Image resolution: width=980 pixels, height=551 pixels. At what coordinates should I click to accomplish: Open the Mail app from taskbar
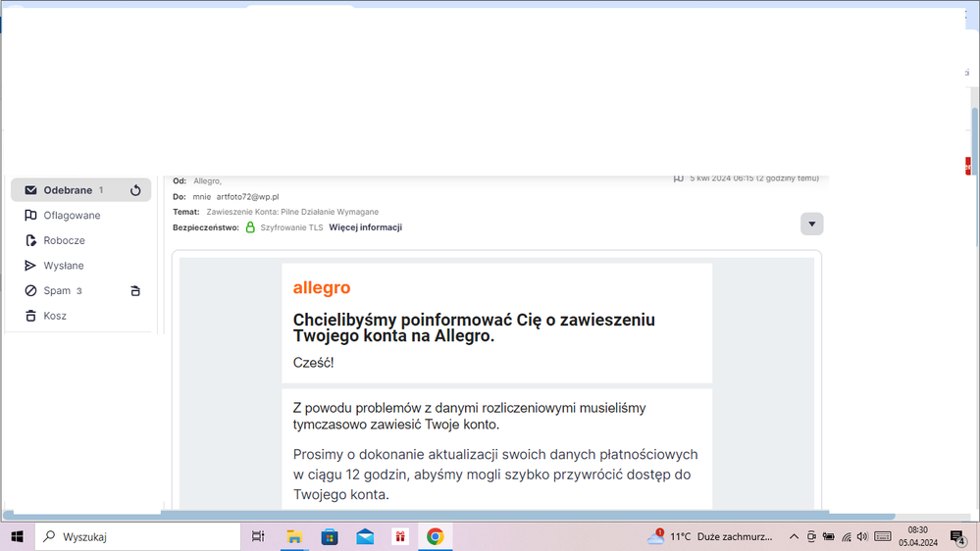[365, 536]
